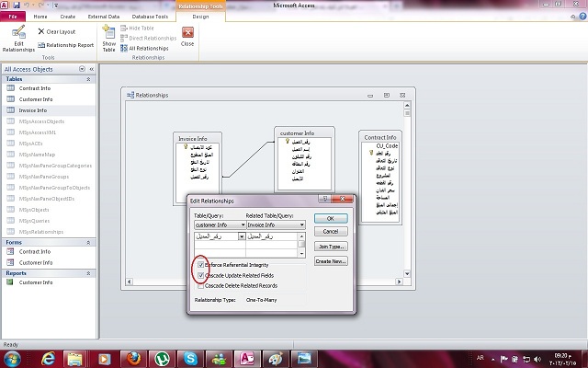Open the External Data tab
Image resolution: width=588 pixels, height=368 pixels.
[x=104, y=17]
